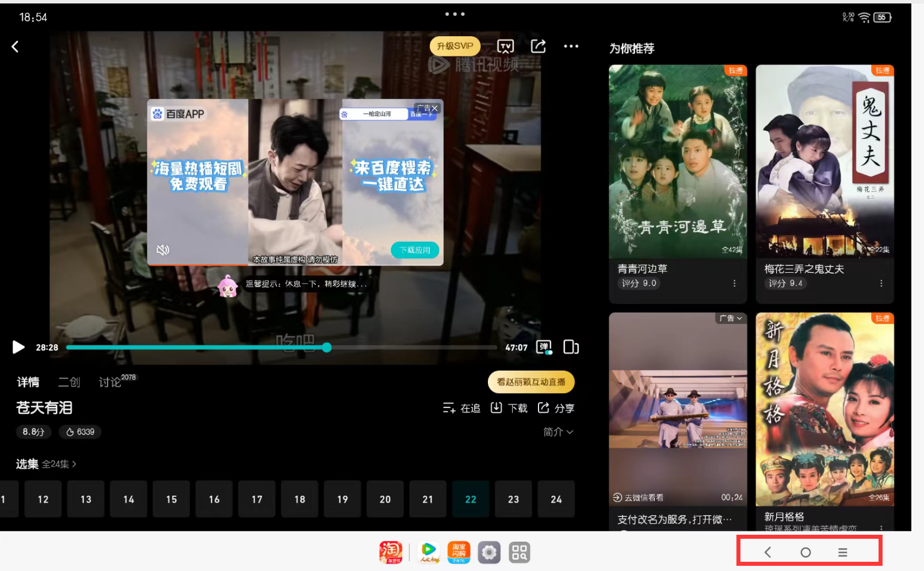Screen dimensions: 924x571
Task: Switch to the 讨论 discussion tab
Action: 110,382
